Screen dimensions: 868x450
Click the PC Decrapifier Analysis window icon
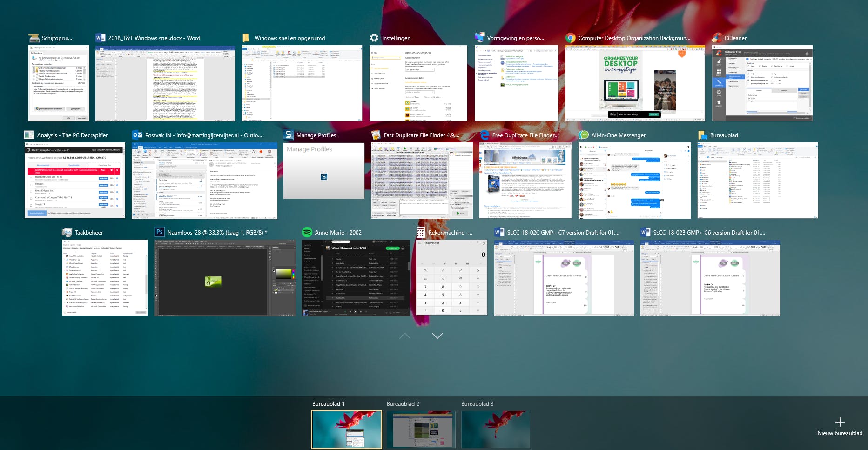click(x=29, y=135)
